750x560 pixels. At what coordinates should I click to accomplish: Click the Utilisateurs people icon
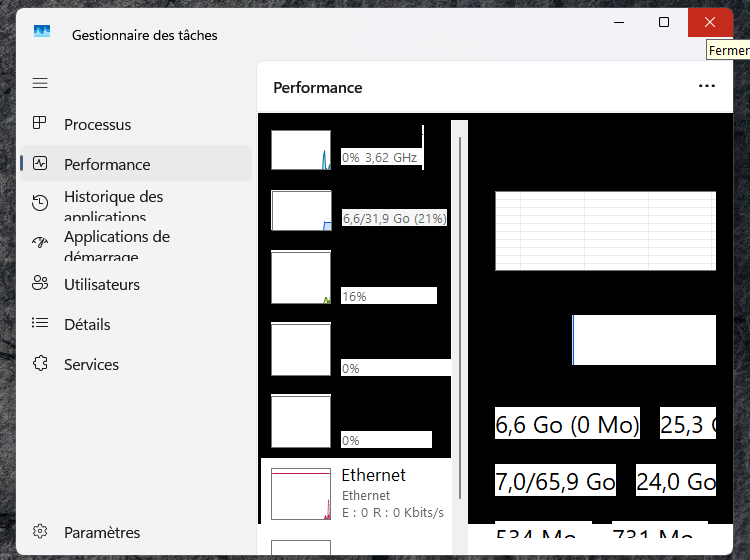coord(40,283)
